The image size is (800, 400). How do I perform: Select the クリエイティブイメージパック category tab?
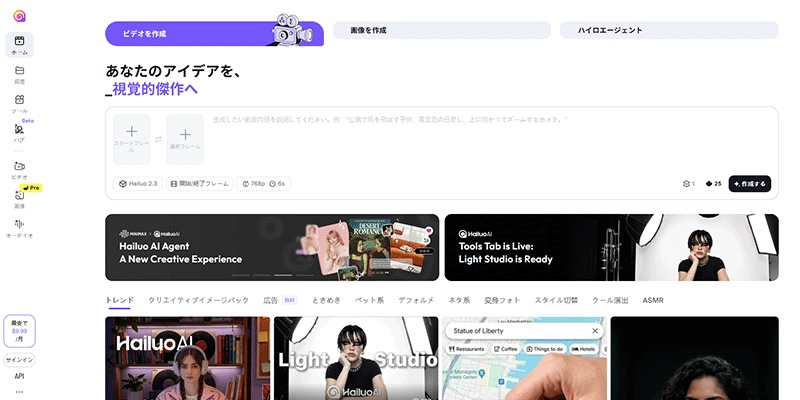point(198,301)
